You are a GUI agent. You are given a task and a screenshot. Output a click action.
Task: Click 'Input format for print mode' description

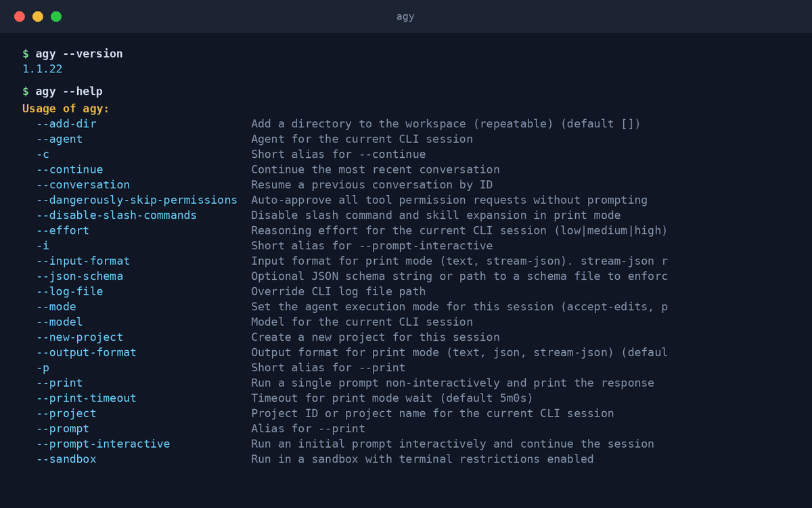[459, 261]
